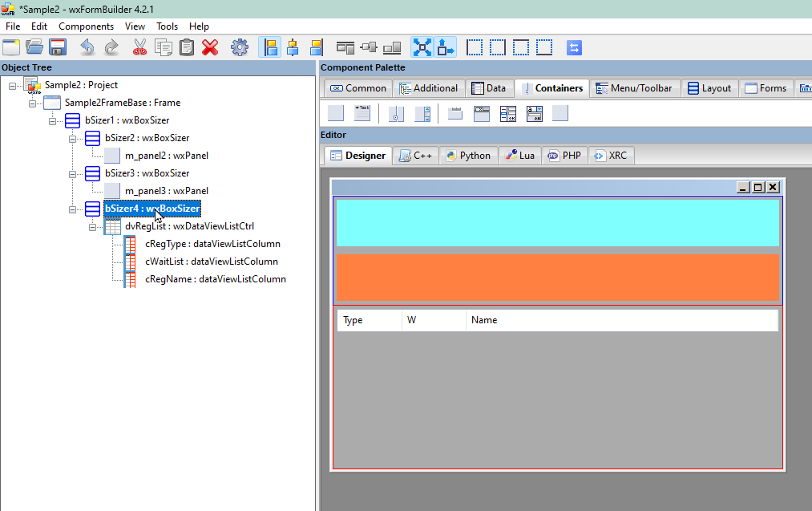Collapse the Sample2FrameBase frame node
Viewport: 812px width, 511px height.
click(x=33, y=103)
